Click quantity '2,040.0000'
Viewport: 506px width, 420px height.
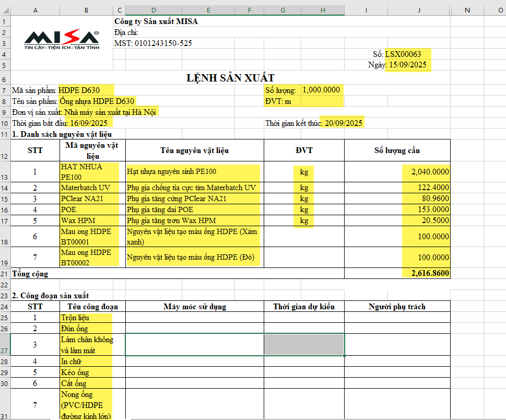pyautogui.click(x=430, y=172)
